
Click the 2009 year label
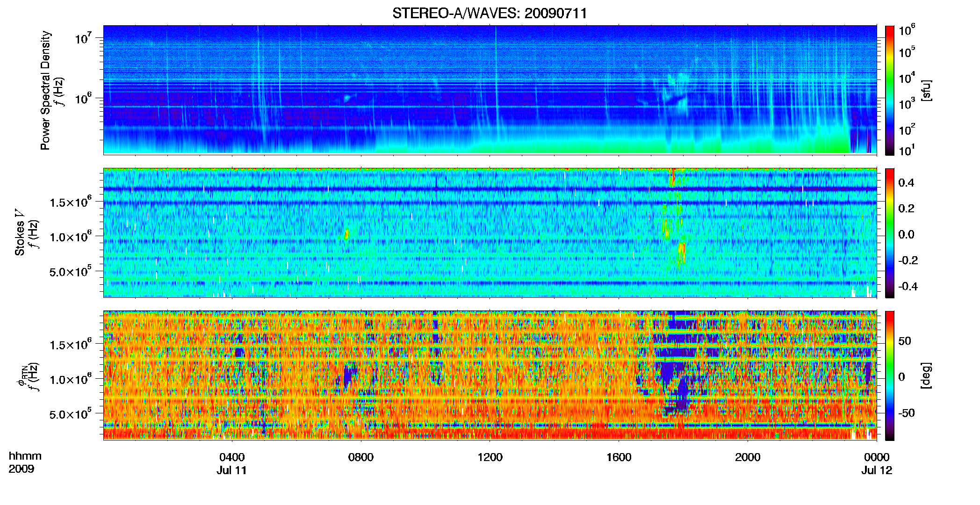click(22, 469)
